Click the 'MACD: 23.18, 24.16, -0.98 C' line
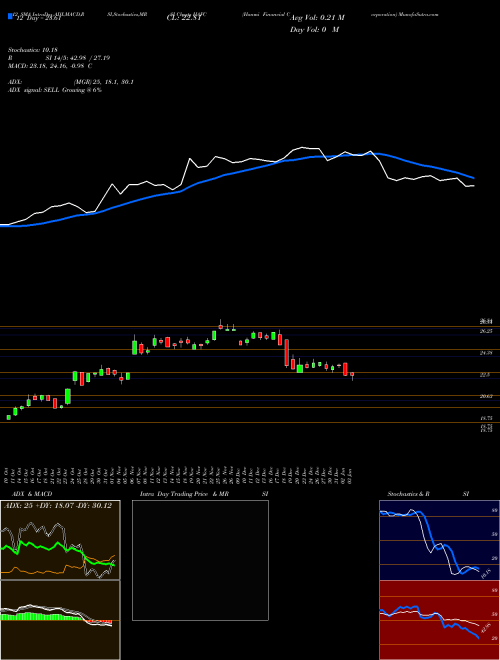500x660 pixels. pos(50,66)
